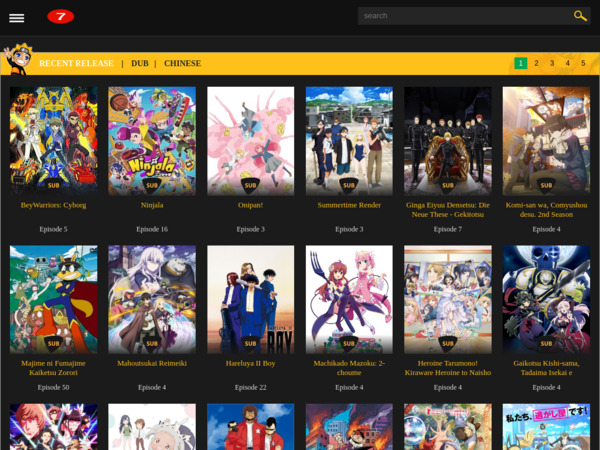Click the Ninjala title link

[152, 205]
